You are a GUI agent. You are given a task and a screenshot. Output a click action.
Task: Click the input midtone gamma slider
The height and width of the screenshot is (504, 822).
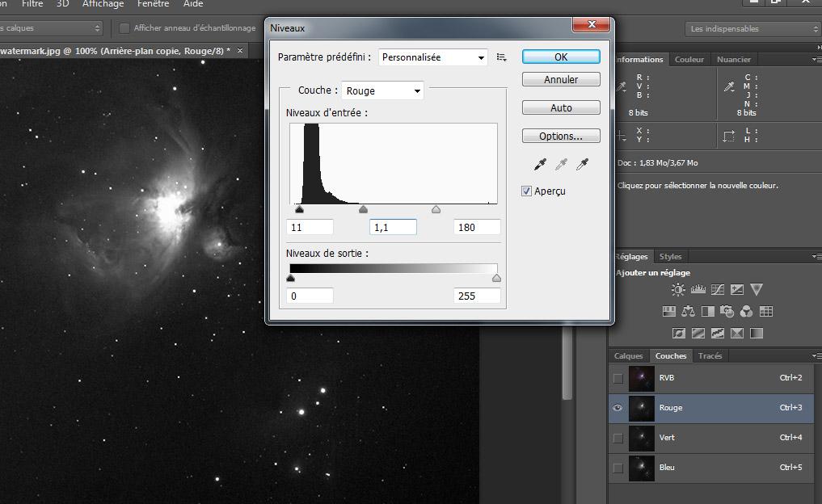coord(363,209)
